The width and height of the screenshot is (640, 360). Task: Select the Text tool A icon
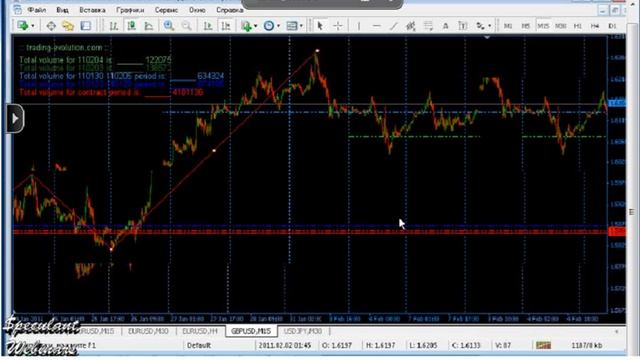pos(445,26)
